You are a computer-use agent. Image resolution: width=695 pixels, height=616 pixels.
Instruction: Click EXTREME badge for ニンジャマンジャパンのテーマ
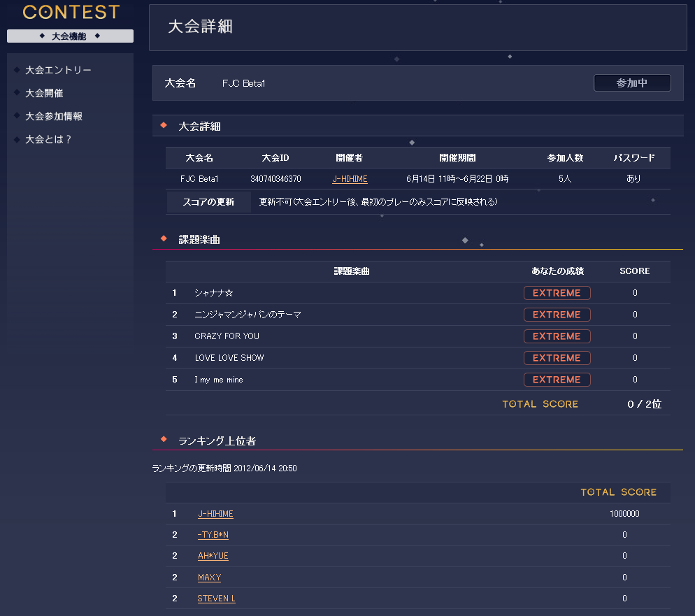click(557, 315)
